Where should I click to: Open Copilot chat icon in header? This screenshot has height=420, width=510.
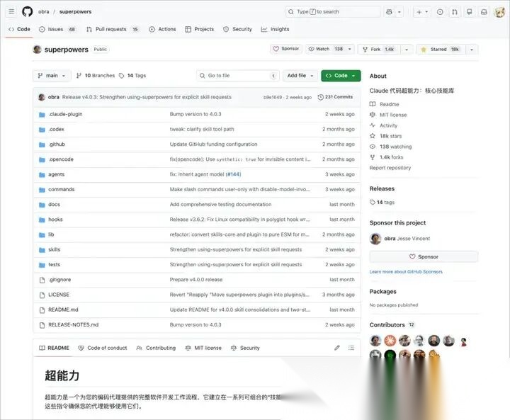(x=389, y=12)
